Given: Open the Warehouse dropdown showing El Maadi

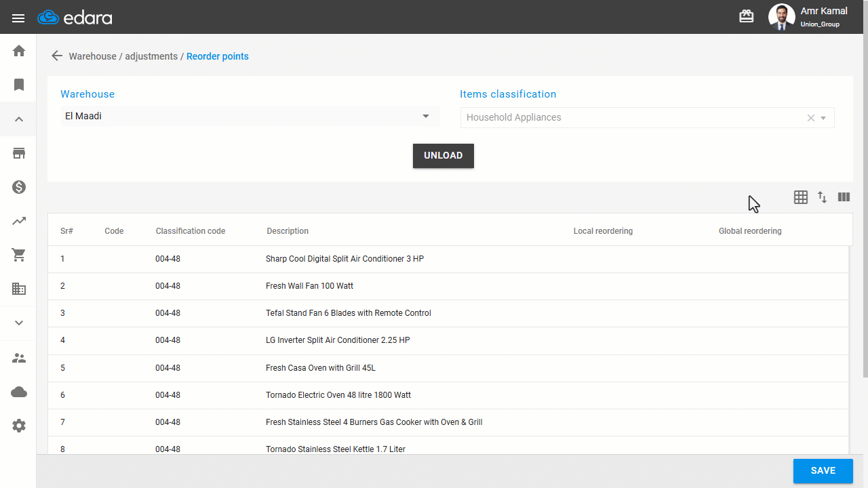Looking at the screenshot, I should 250,116.
